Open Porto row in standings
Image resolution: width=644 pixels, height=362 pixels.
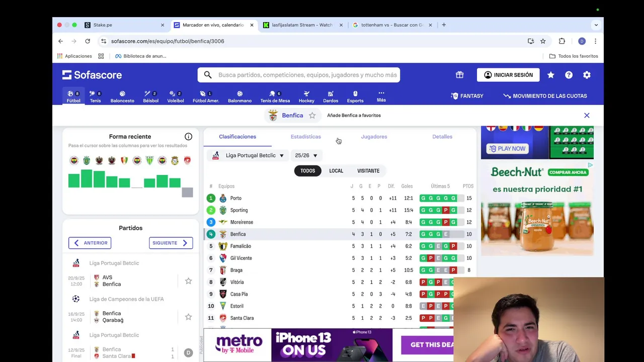pos(340,198)
